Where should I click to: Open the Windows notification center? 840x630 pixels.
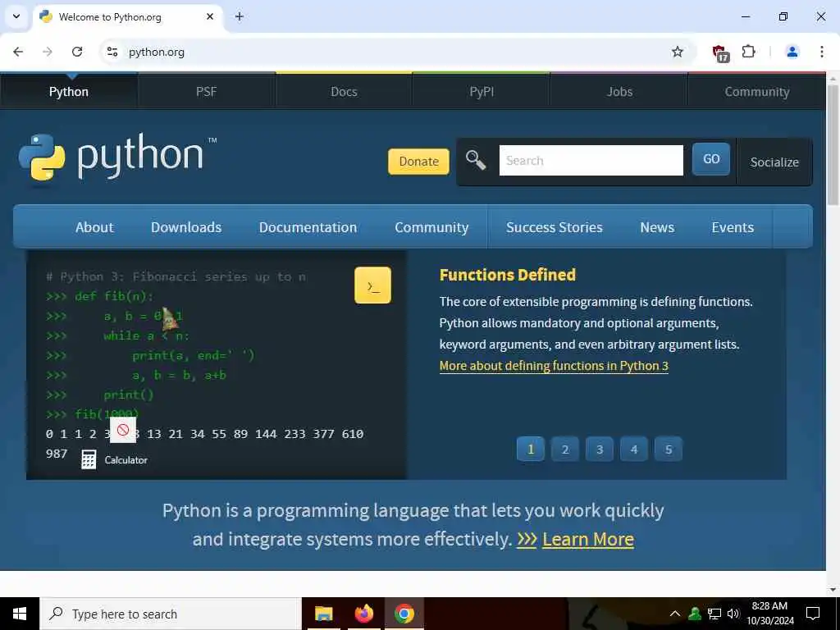813,614
